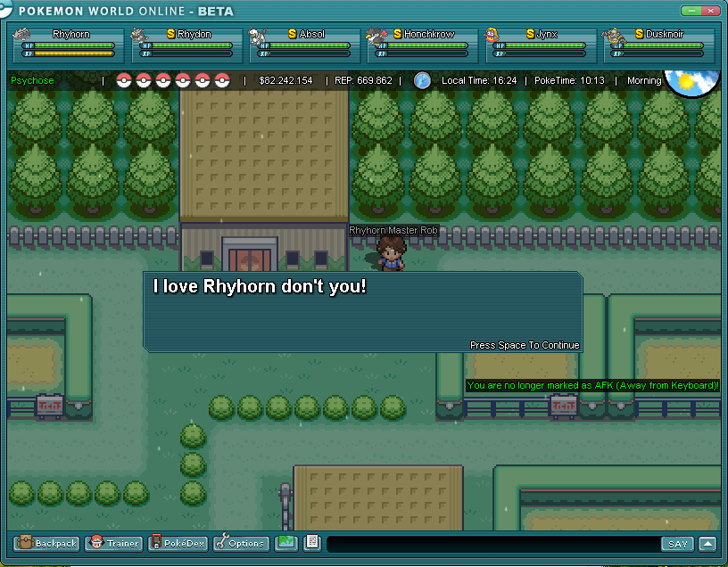The width and height of the screenshot is (728, 567).
Task: Click the Honchkrow name in the party bar
Action: click(x=429, y=35)
